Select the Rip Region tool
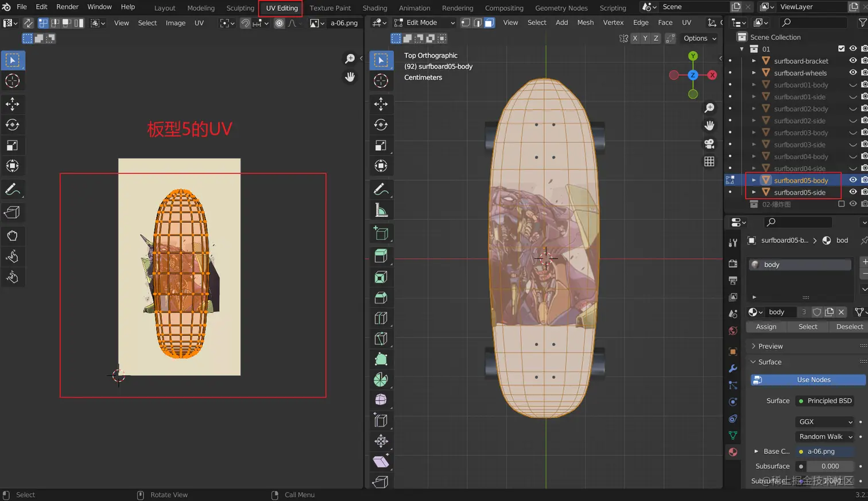868x501 pixels. 381,481
